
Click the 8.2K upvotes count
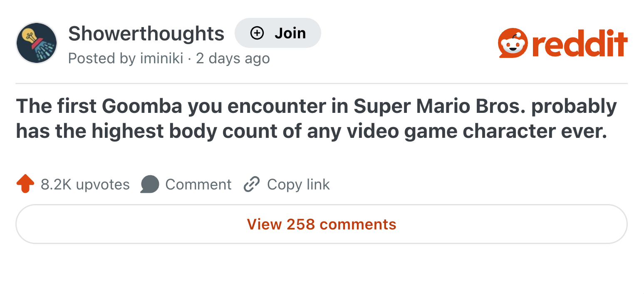tap(85, 184)
